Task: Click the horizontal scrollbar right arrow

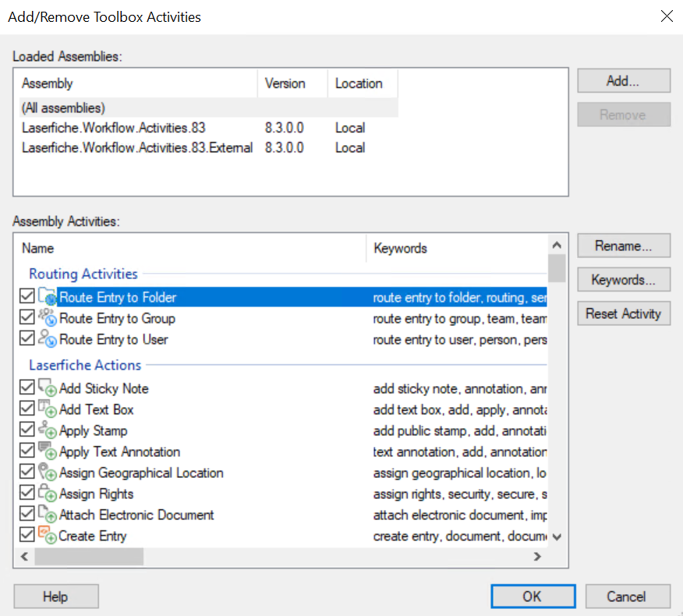Action: click(537, 557)
